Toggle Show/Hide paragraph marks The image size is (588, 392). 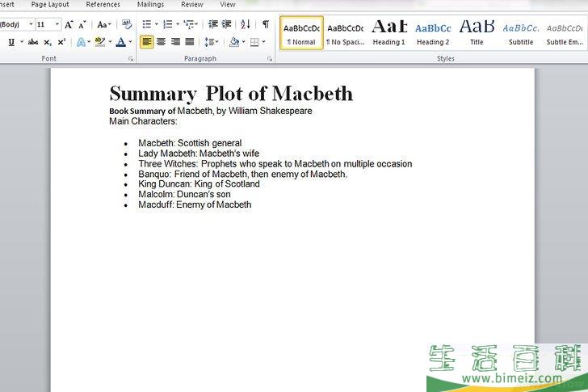[266, 25]
